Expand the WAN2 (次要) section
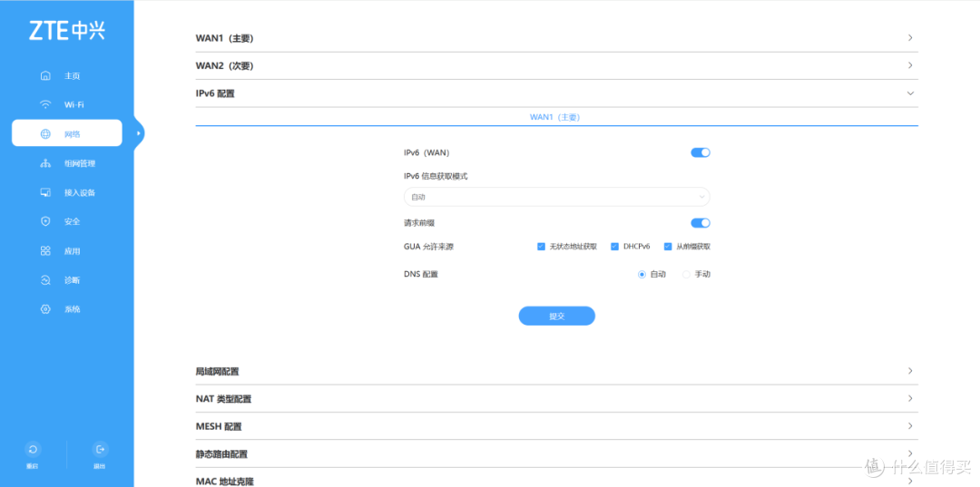The width and height of the screenshot is (980, 487). 556,65
